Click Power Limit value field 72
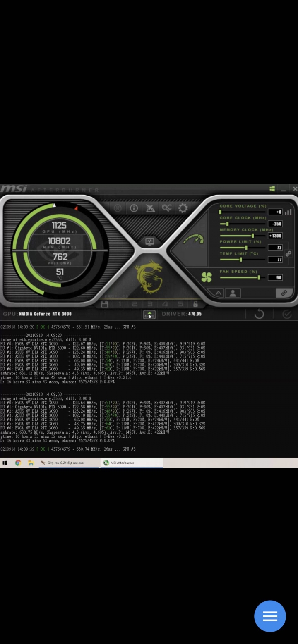298x644 pixels. pos(275,248)
